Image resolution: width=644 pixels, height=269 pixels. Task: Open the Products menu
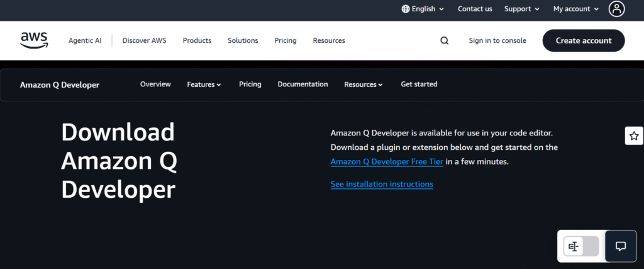197,41
